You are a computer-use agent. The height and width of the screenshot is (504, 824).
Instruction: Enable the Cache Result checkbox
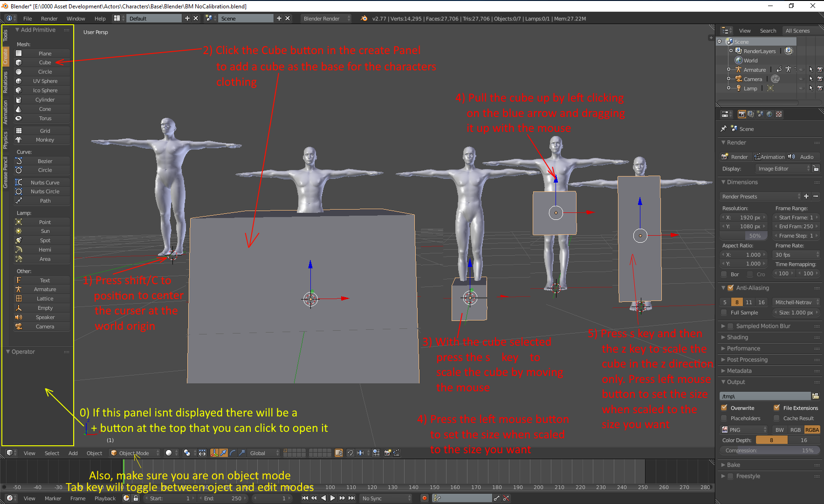pyautogui.click(x=776, y=418)
